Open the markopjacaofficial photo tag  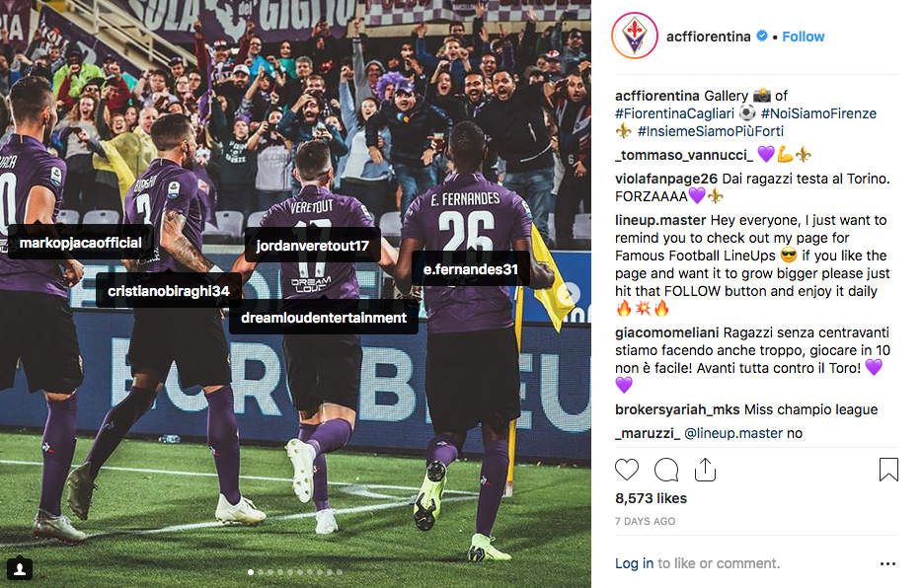coord(81,243)
